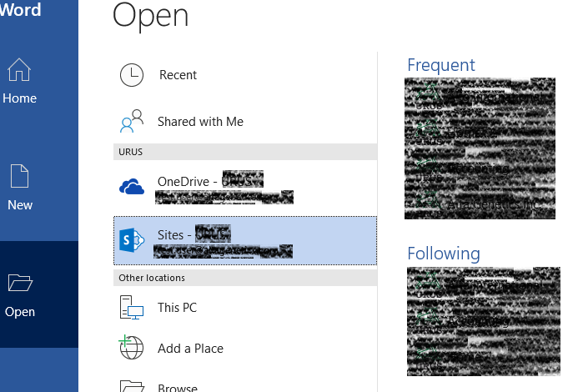Click the This PC computer icon
This screenshot has height=392, width=573.
click(x=132, y=307)
